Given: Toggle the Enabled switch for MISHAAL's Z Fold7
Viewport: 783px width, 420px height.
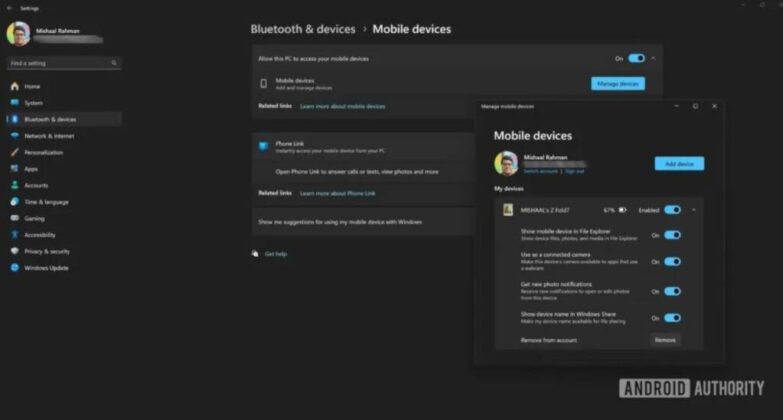Looking at the screenshot, I should click(x=673, y=210).
